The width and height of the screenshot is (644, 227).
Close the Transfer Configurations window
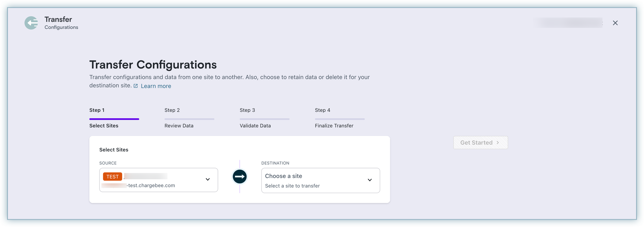click(x=615, y=23)
